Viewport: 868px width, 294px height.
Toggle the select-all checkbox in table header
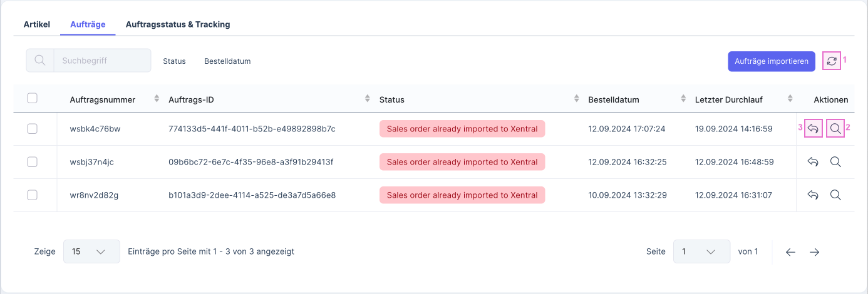coord(33,98)
